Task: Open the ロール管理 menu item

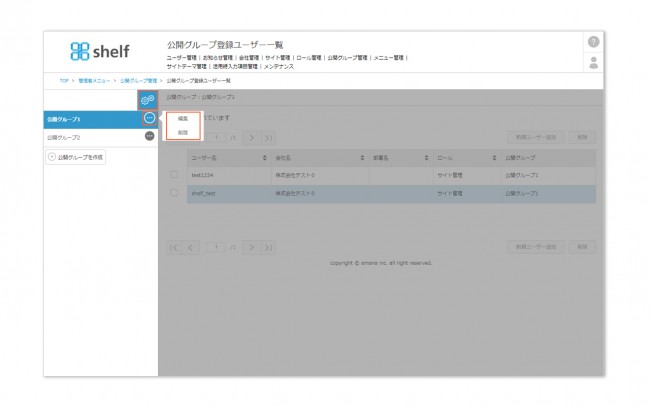Action: tap(308, 58)
